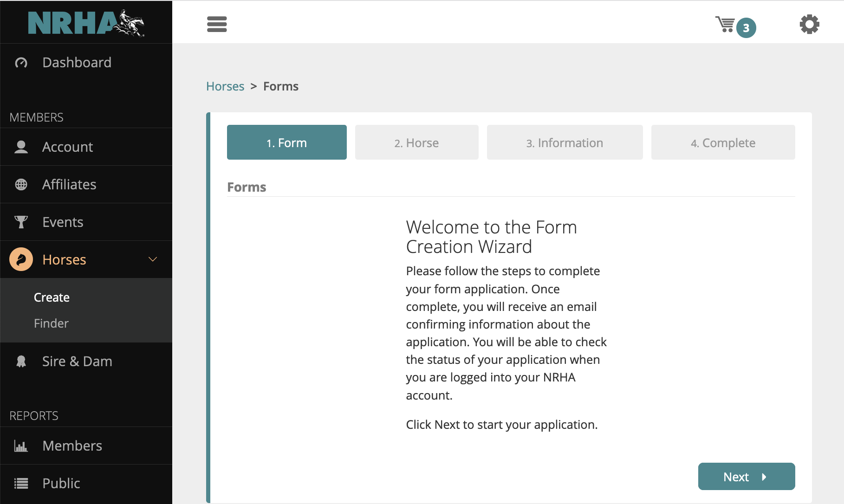The width and height of the screenshot is (844, 504).
Task: Open Create under Horses
Action: coord(52,297)
